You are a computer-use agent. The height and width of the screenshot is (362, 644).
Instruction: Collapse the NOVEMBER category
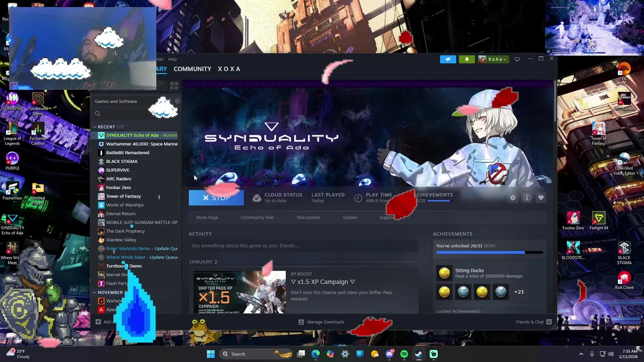[x=95, y=293]
